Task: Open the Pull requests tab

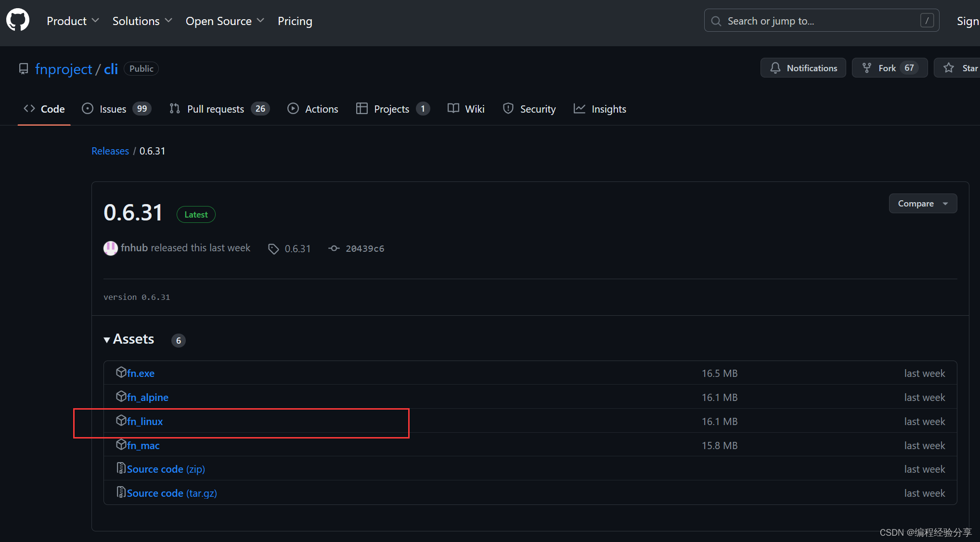Action: click(219, 109)
